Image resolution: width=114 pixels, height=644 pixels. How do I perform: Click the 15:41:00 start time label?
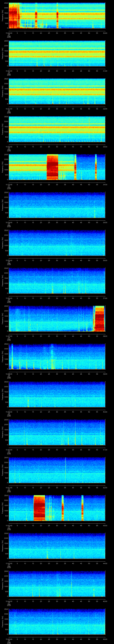coord(9,487)
